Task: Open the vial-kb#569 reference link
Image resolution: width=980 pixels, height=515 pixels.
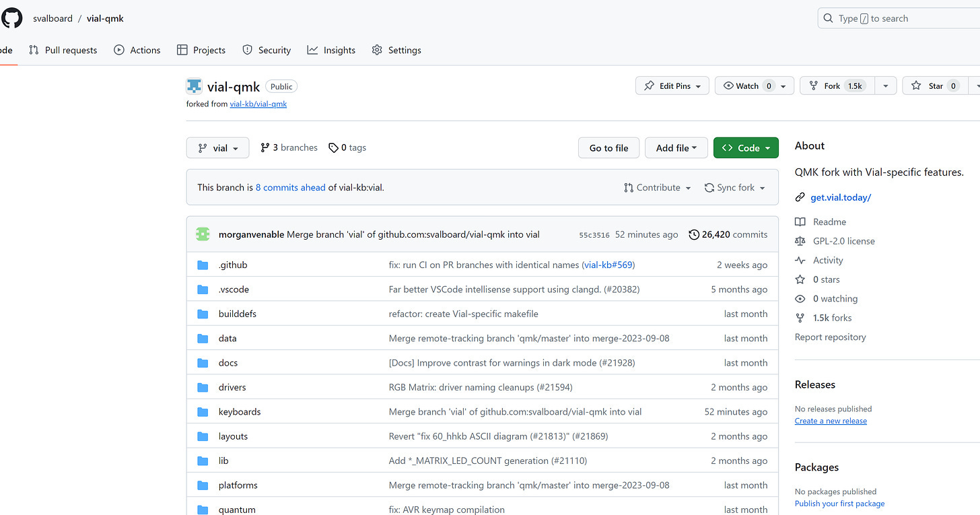Action: 608,265
